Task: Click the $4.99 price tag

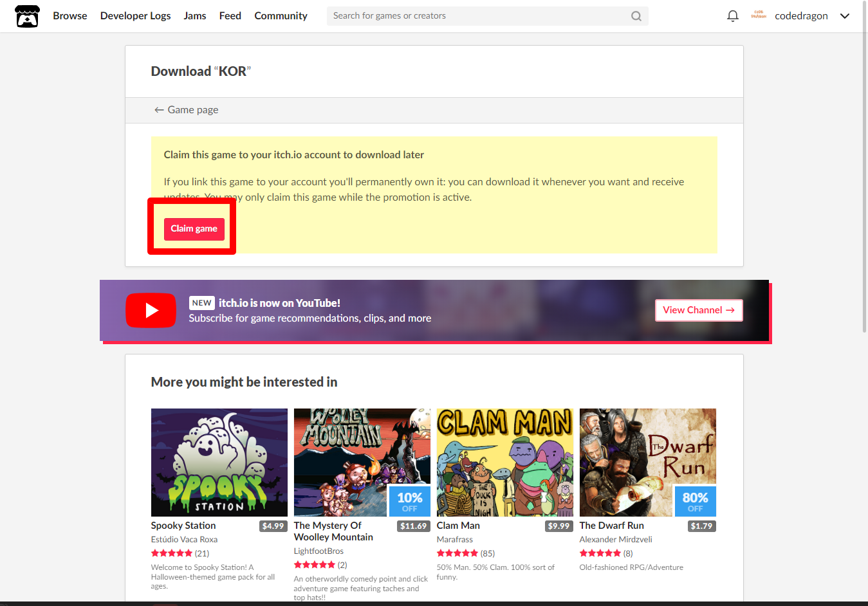Action: coord(273,526)
